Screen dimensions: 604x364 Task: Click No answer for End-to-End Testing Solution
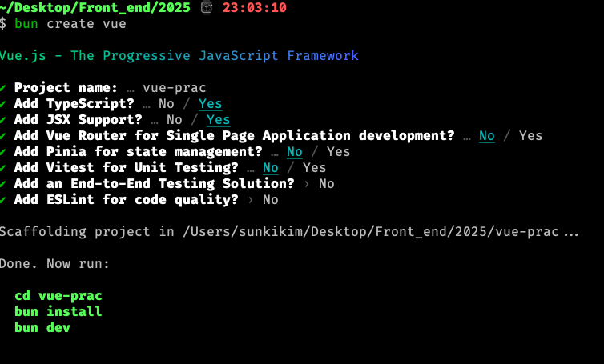327,183
